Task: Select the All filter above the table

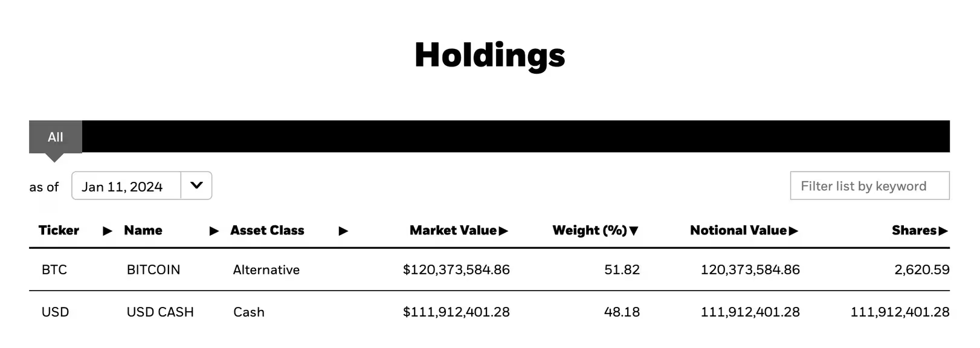Action: (x=55, y=137)
